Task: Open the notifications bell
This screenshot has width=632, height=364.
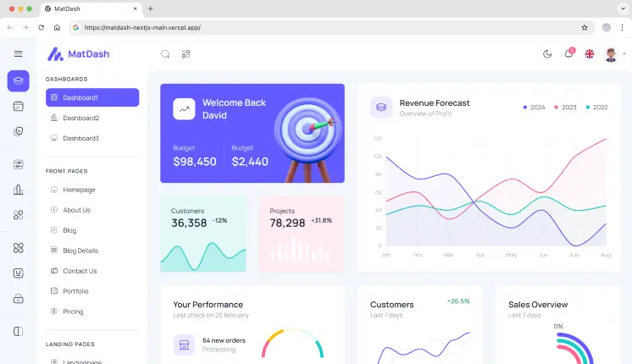Action: click(x=568, y=54)
